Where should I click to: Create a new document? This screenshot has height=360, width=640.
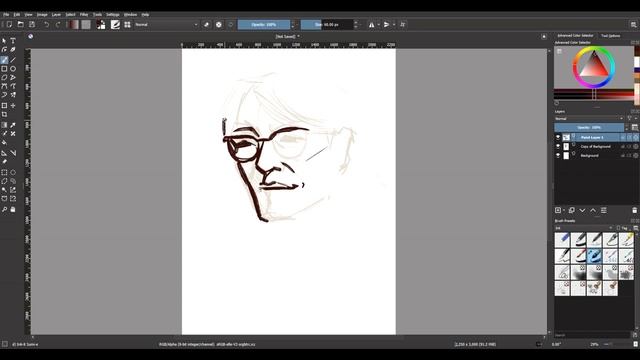9,24
